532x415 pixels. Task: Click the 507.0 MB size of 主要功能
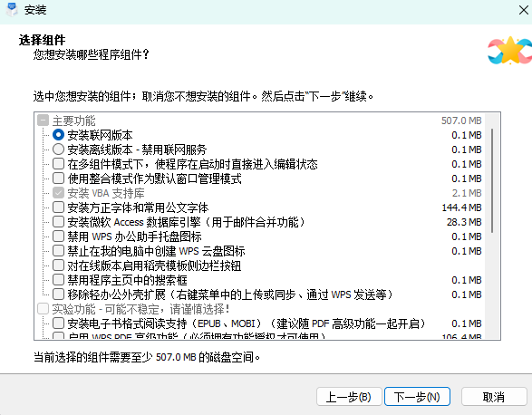tap(461, 121)
